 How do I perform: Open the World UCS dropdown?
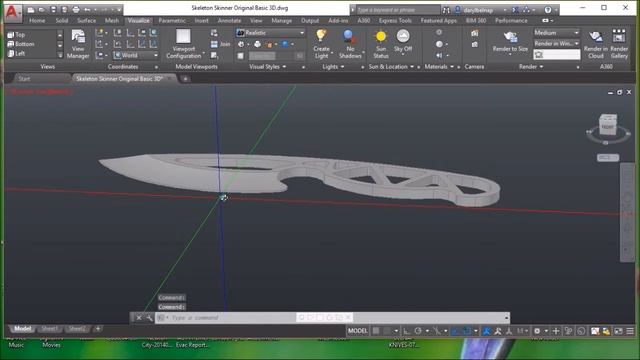tap(135, 55)
